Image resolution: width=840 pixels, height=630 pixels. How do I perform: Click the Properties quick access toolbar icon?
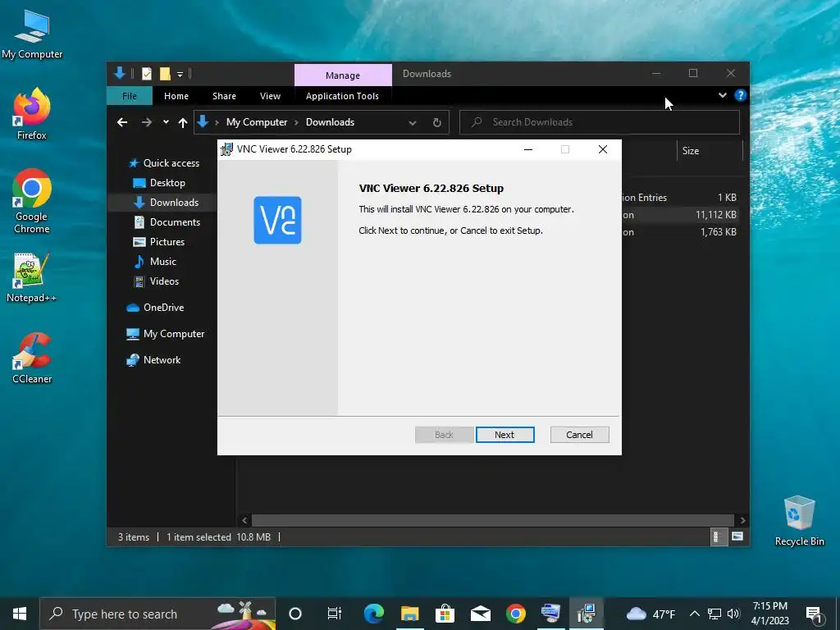[x=146, y=74]
